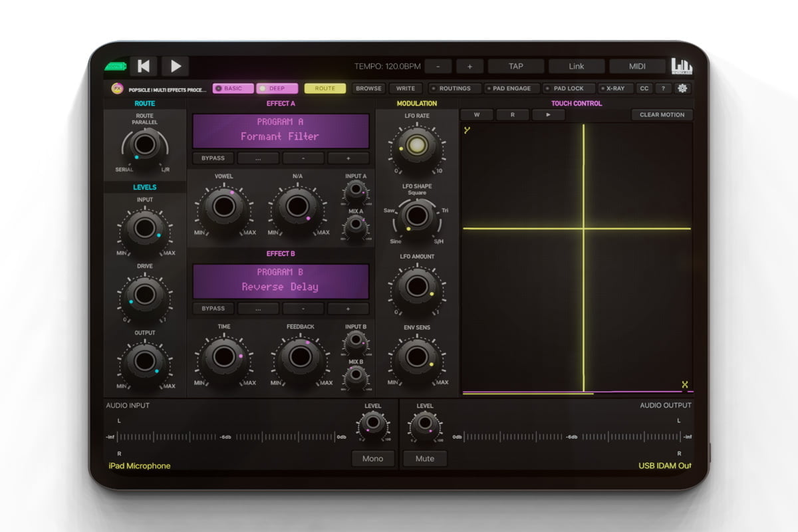Toggle X-Ray mode
798x532 pixels.
(x=616, y=88)
